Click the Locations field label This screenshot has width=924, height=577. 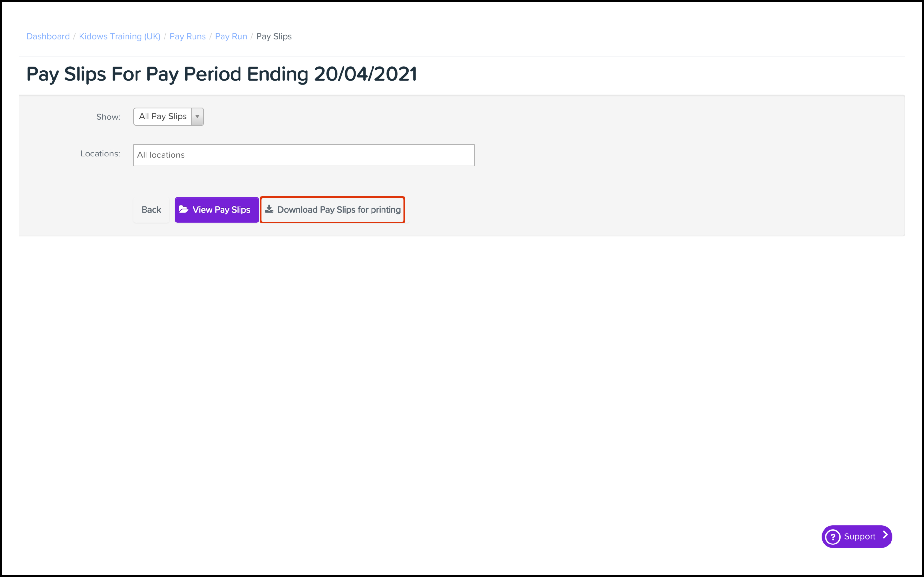tap(100, 154)
